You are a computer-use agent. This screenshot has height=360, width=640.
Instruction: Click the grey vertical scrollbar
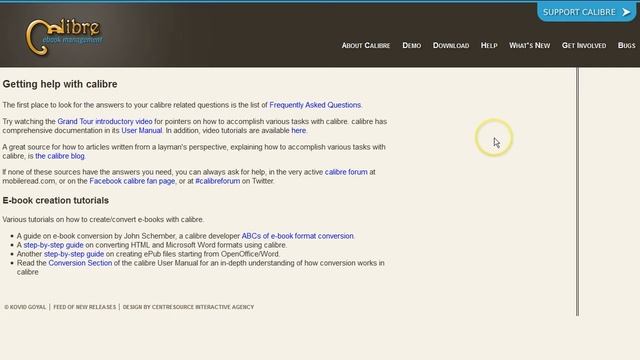pos(577,192)
